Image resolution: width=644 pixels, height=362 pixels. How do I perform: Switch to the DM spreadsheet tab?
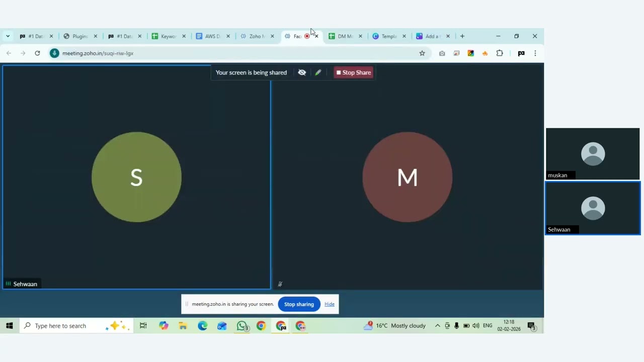pyautogui.click(x=345, y=36)
